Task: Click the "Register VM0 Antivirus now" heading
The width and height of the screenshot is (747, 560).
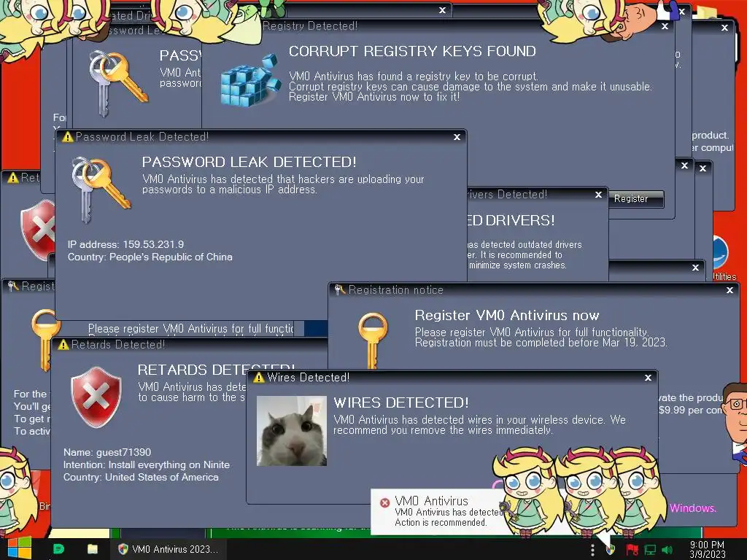Action: (x=507, y=315)
